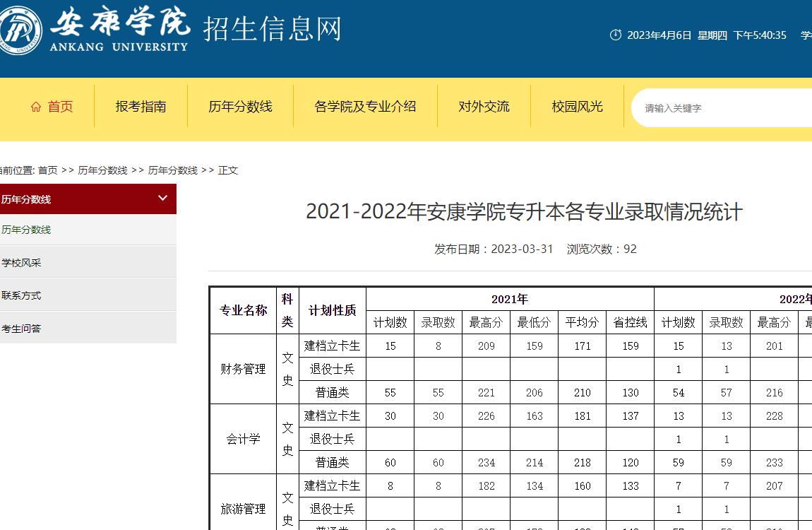Click 首页 in the breadcrumb trail
Viewport: 812px width, 530px height.
tap(47, 170)
